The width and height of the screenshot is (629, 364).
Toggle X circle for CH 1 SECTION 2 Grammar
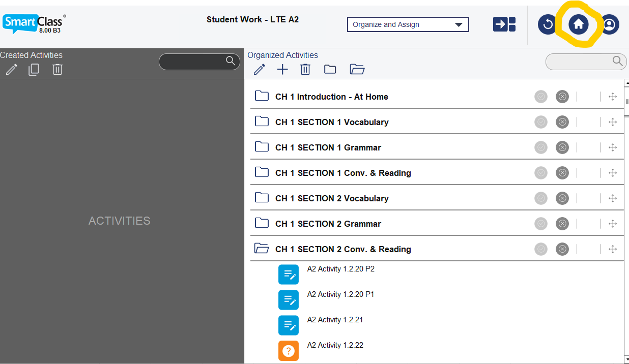pos(562,224)
